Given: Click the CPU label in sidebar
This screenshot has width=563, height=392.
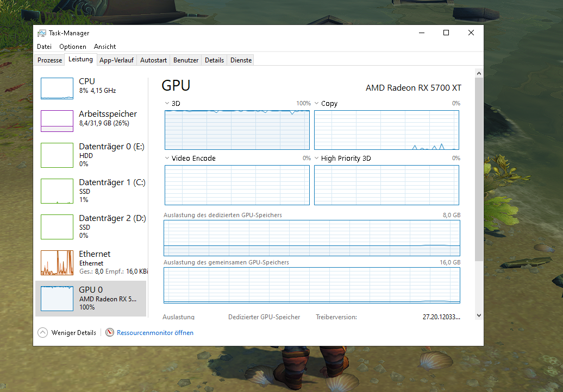Looking at the screenshot, I should (x=87, y=81).
